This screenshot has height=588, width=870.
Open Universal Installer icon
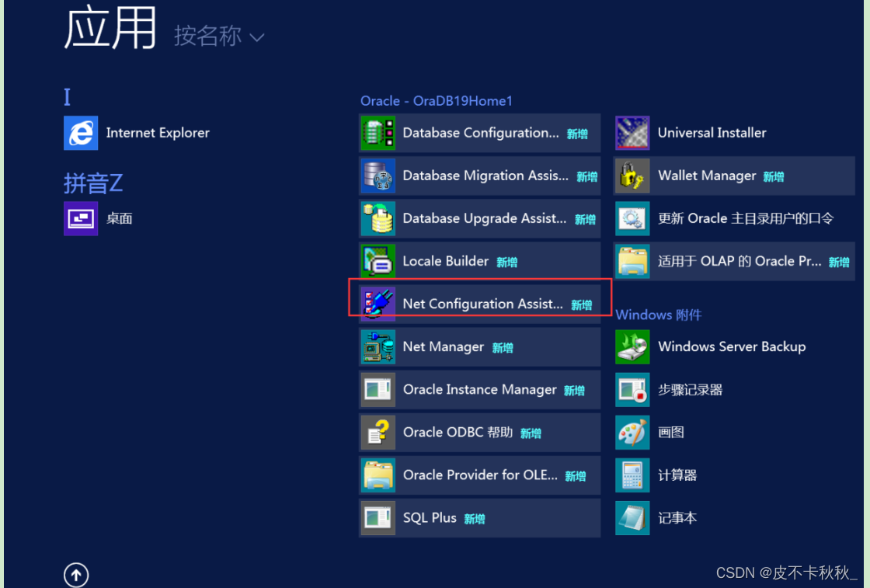click(x=632, y=133)
